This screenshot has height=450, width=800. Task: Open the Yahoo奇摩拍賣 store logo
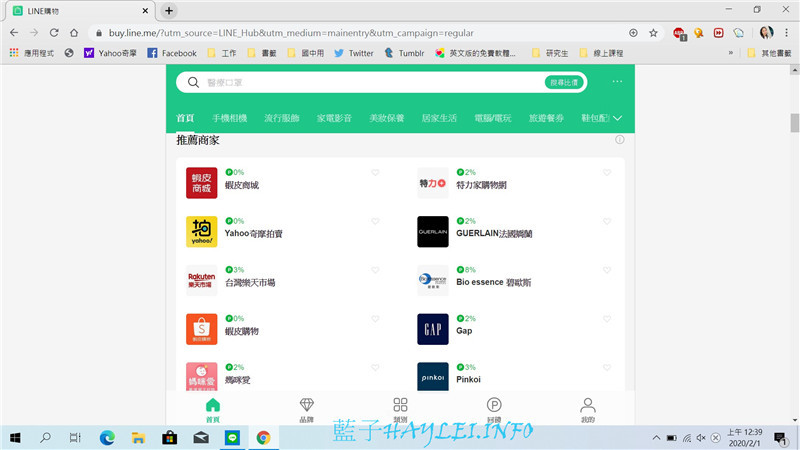202,232
